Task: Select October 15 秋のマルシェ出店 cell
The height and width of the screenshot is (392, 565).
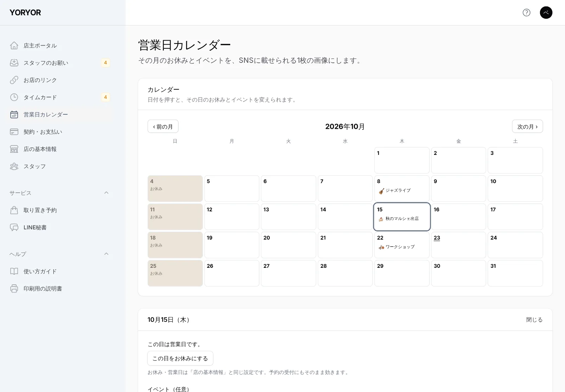Action: pos(402,217)
